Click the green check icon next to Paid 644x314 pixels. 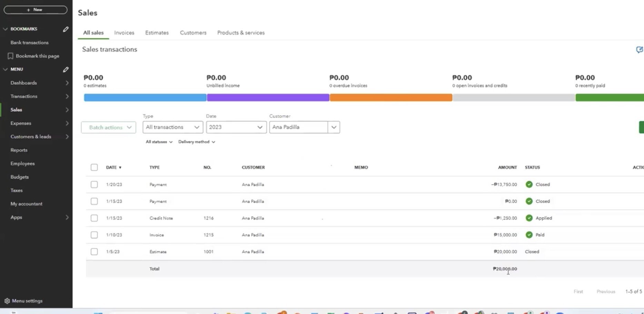(x=529, y=235)
